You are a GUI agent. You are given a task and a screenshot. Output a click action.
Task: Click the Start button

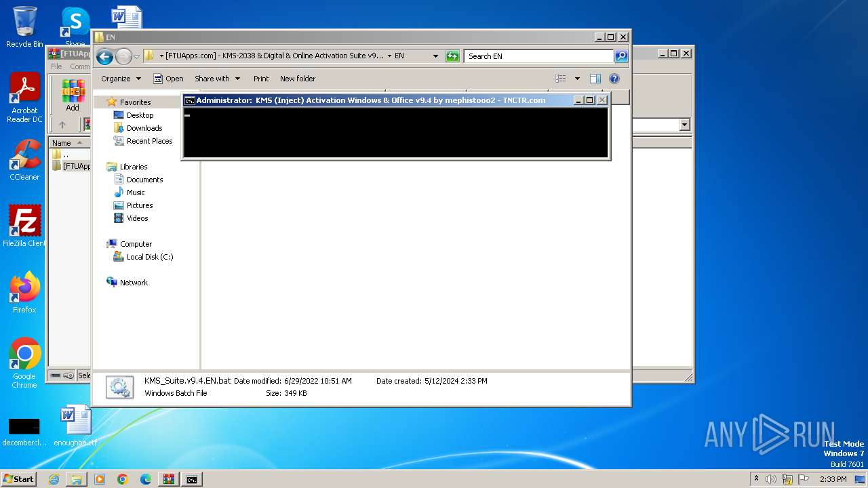18,479
